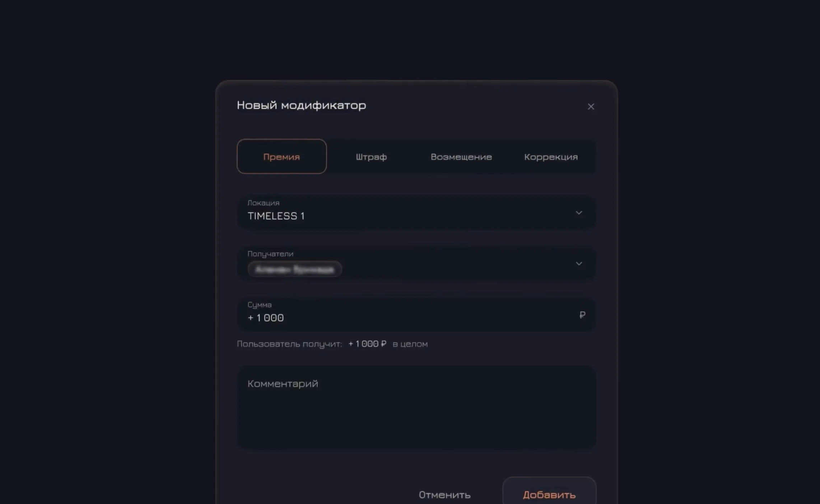Cancel with the Отменить button
The width and height of the screenshot is (820, 504).
(x=444, y=495)
